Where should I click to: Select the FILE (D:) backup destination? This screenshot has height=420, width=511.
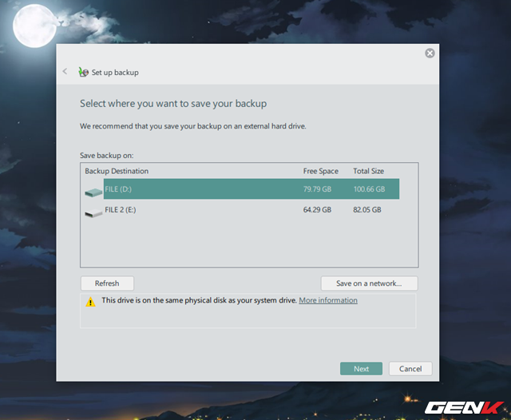click(252, 189)
